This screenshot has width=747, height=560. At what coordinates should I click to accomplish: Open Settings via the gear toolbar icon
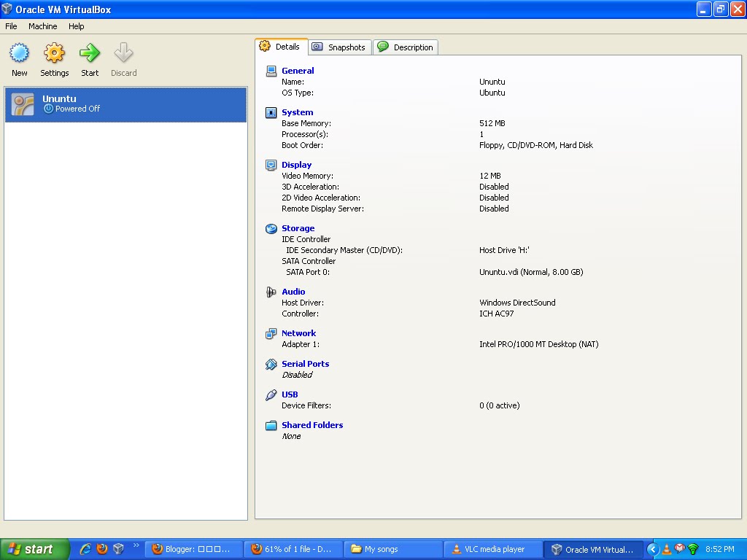(x=54, y=52)
